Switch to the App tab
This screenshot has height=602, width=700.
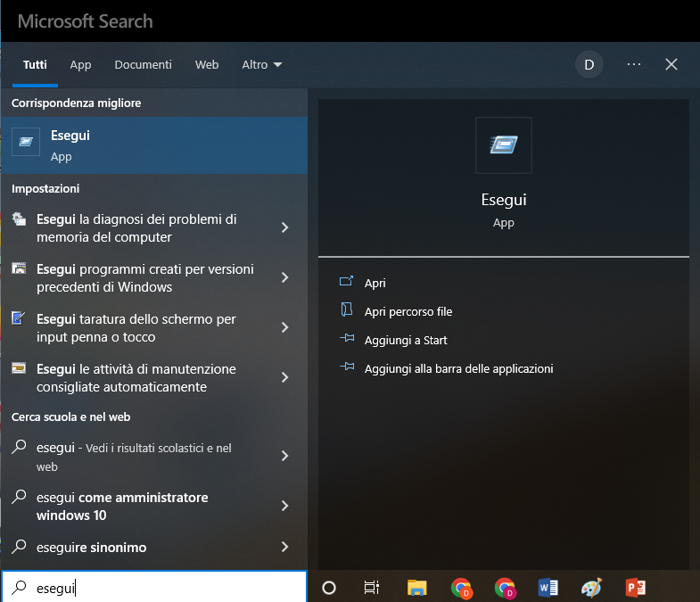point(80,65)
